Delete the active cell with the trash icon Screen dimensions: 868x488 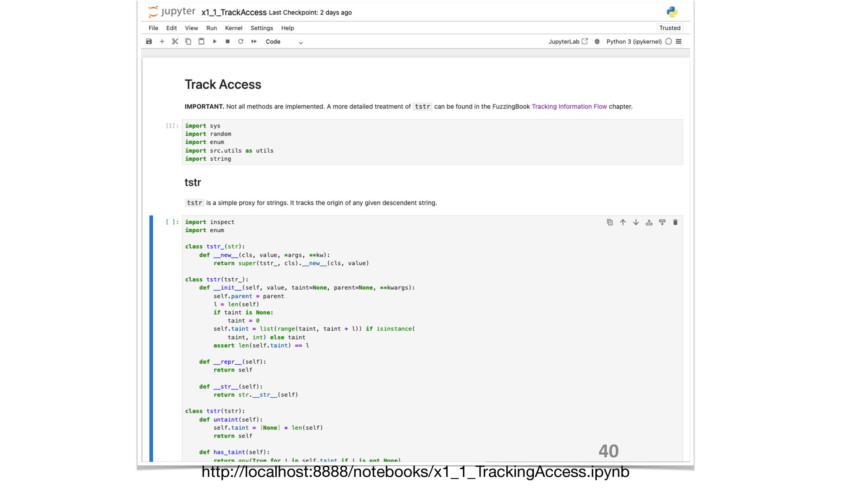pos(675,222)
